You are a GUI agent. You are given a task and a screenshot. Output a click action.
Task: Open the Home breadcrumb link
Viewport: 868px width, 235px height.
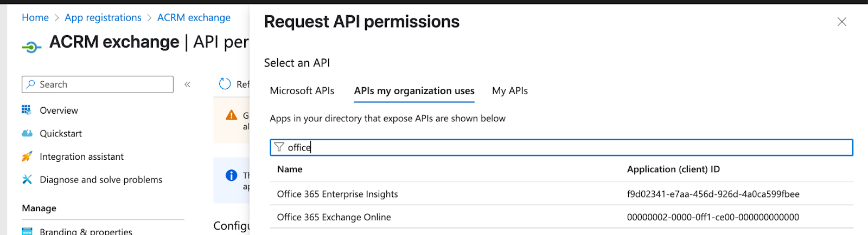click(35, 17)
